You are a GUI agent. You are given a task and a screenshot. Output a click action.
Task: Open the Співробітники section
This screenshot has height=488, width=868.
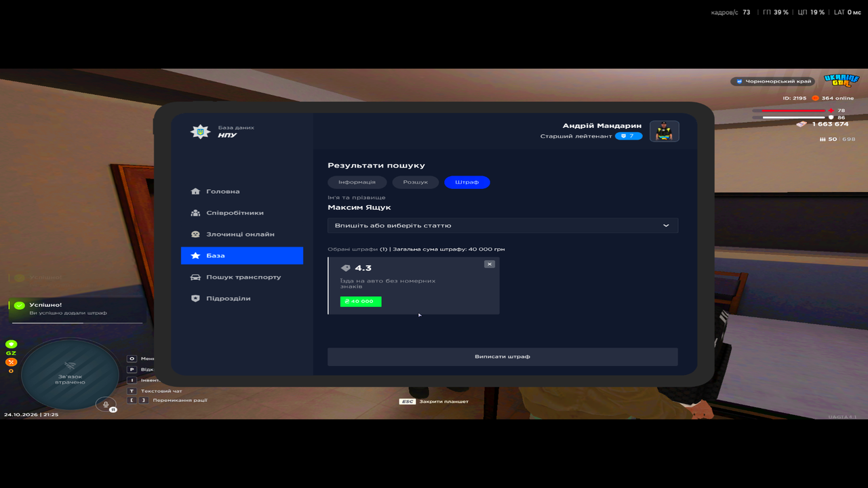click(242, 213)
